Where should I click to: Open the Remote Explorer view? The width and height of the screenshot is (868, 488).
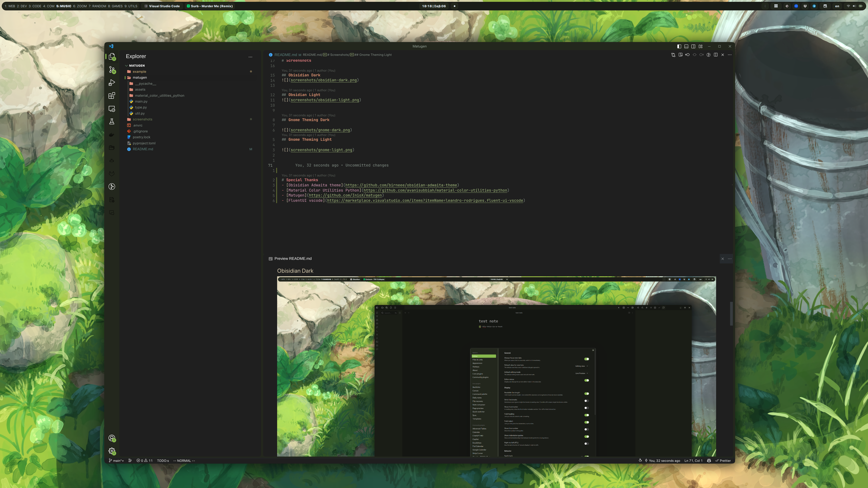[112, 109]
